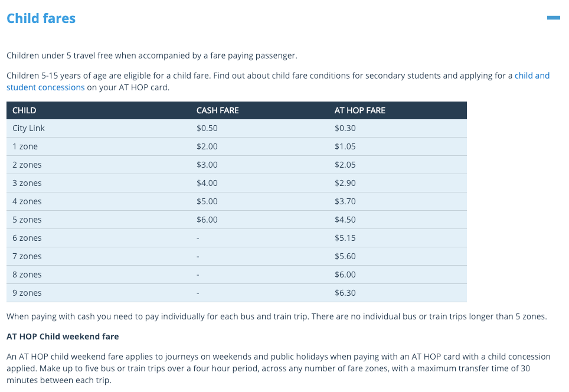Click the $0.50 City Link cash fare
Image resolution: width=569 pixels, height=392 pixels.
pos(207,128)
